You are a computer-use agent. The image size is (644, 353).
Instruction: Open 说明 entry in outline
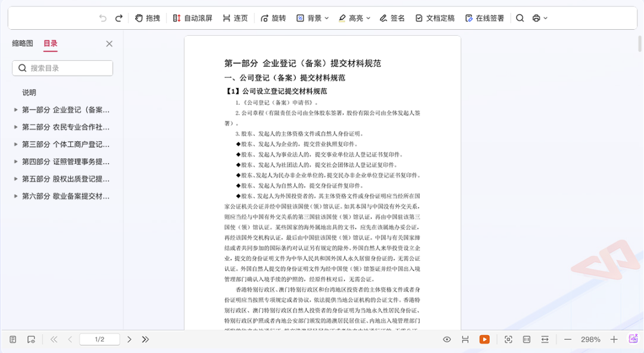[x=29, y=93]
